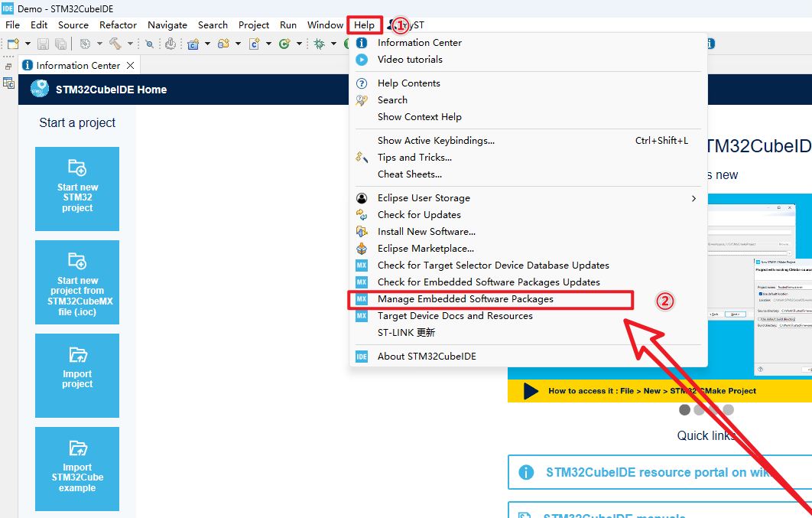Image resolution: width=812 pixels, height=518 pixels.
Task: Open the Source menu
Action: pos(73,24)
